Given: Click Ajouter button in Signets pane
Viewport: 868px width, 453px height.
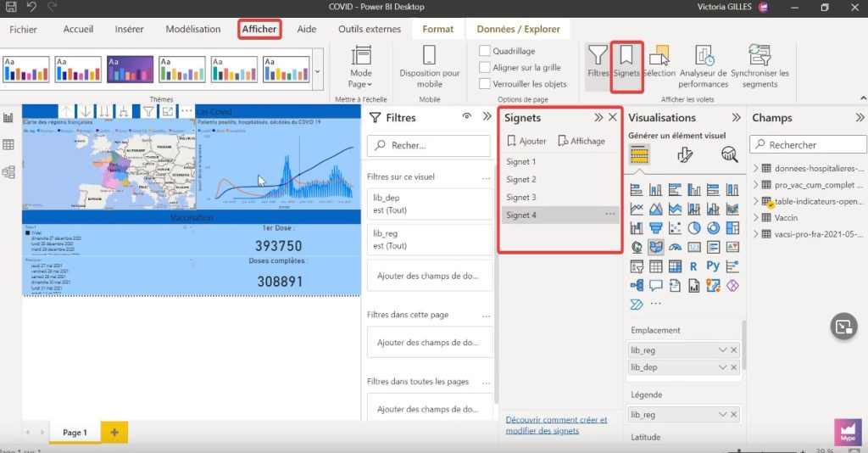Looking at the screenshot, I should coord(526,141).
